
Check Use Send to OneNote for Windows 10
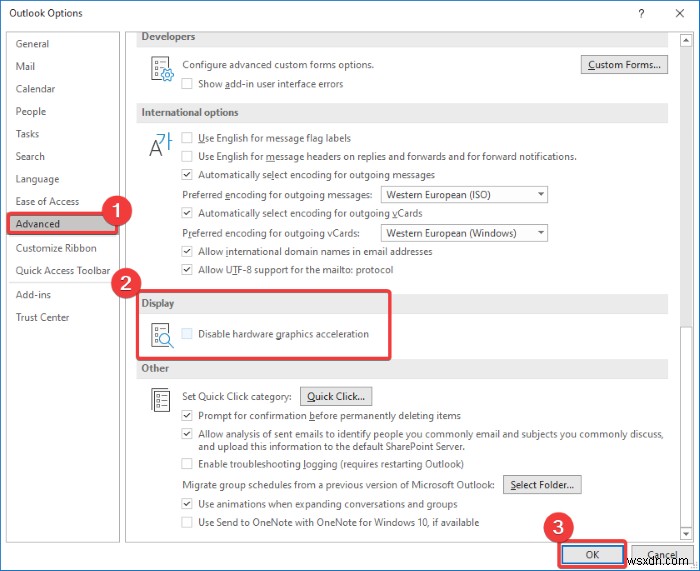[x=187, y=522]
